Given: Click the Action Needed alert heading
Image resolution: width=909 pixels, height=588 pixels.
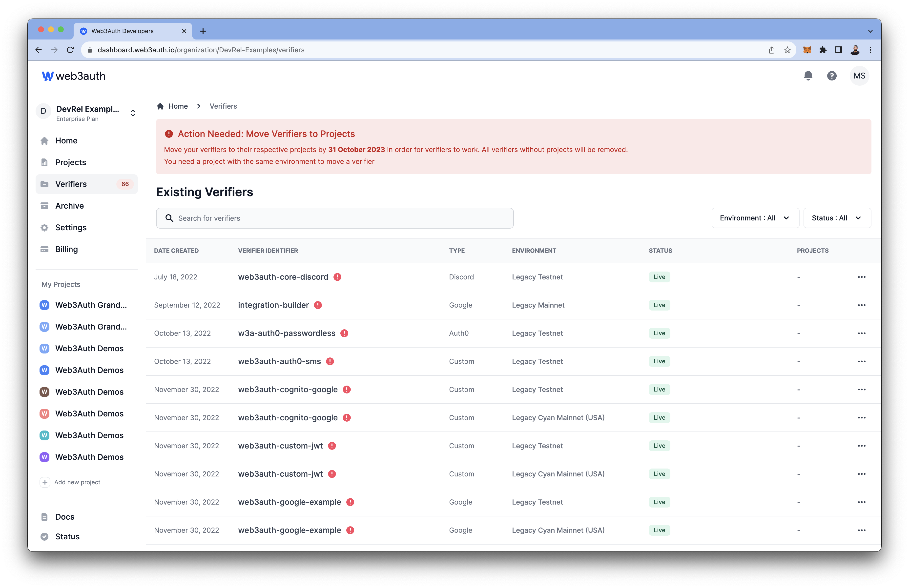Looking at the screenshot, I should (x=266, y=134).
